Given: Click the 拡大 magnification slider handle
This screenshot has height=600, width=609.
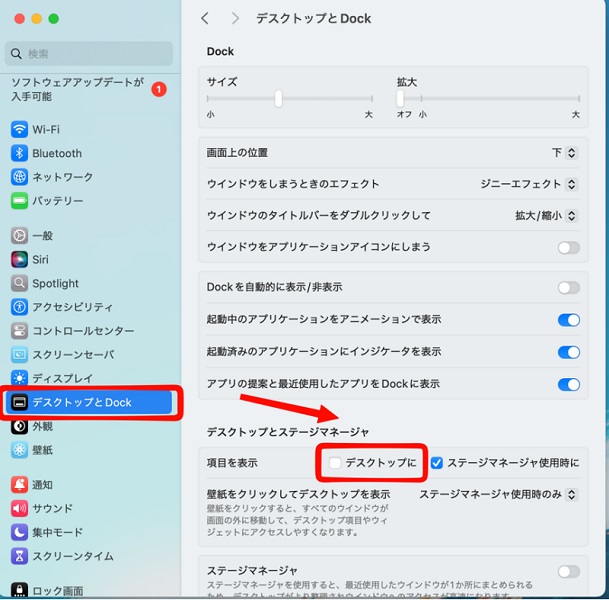Looking at the screenshot, I should click(400, 99).
